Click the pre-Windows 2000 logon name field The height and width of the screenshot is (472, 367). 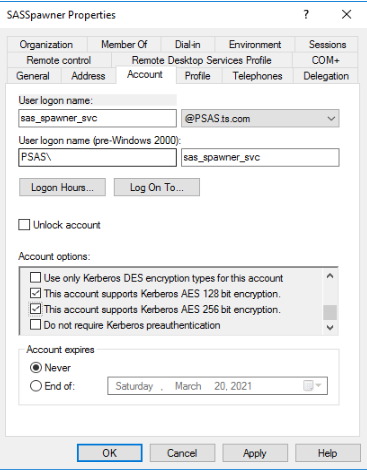[x=260, y=157]
